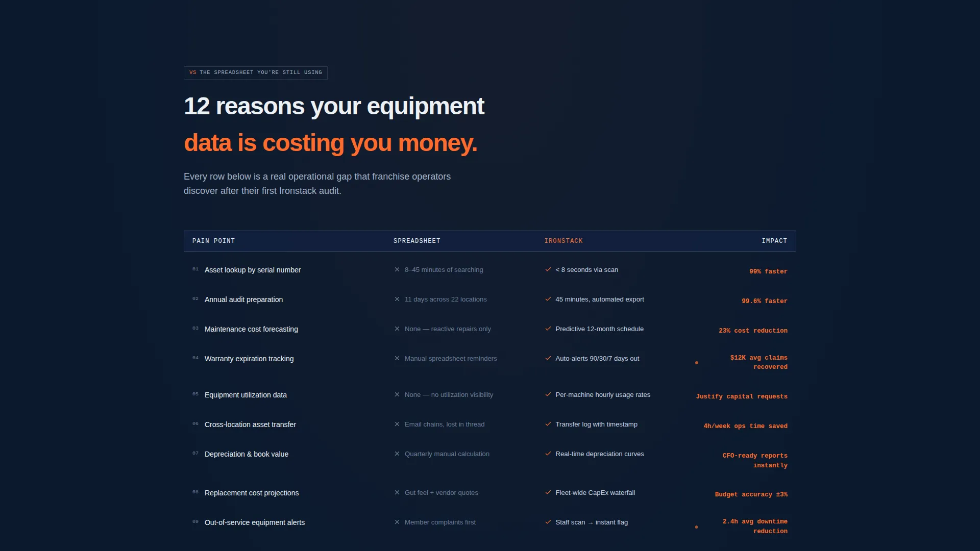Screen dimensions: 980x551
Task: Click the orange 'data is costing you money.' heading
Action: tap(330, 143)
